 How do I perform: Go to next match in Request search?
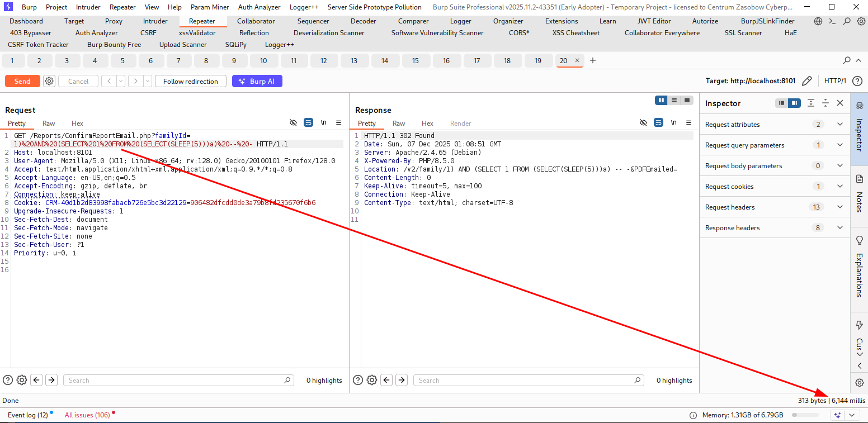click(51, 380)
